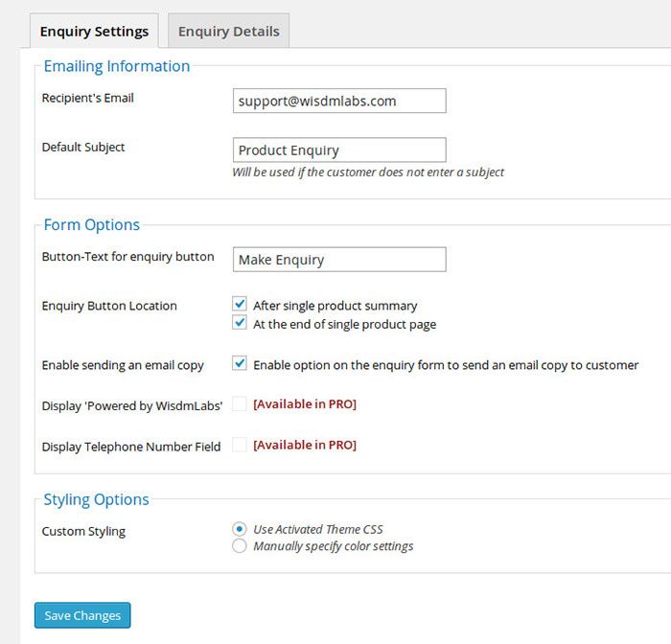Select Manually specify color settings radio
The image size is (671, 644).
coord(240,546)
